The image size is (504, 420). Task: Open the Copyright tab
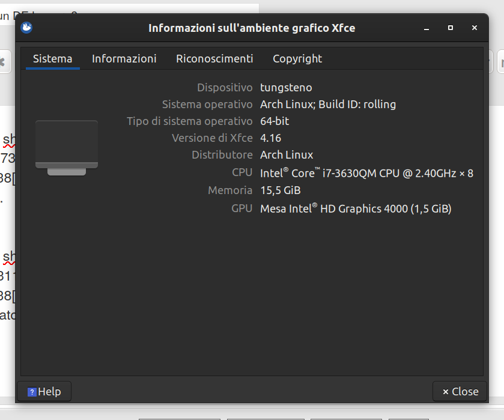297,59
